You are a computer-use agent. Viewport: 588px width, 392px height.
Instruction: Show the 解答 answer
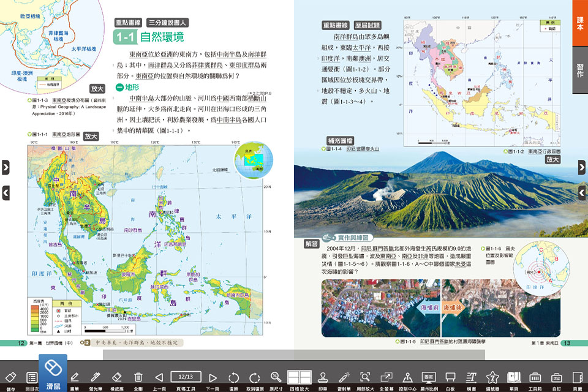(x=311, y=244)
